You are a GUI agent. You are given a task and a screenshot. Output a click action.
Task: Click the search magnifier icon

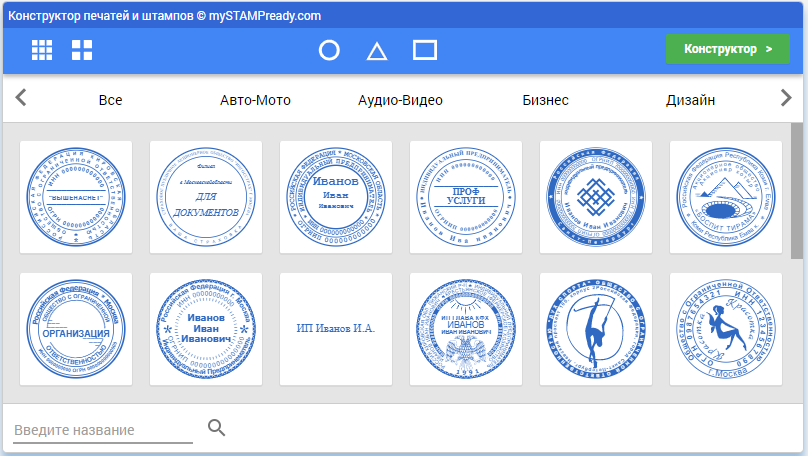[216, 427]
